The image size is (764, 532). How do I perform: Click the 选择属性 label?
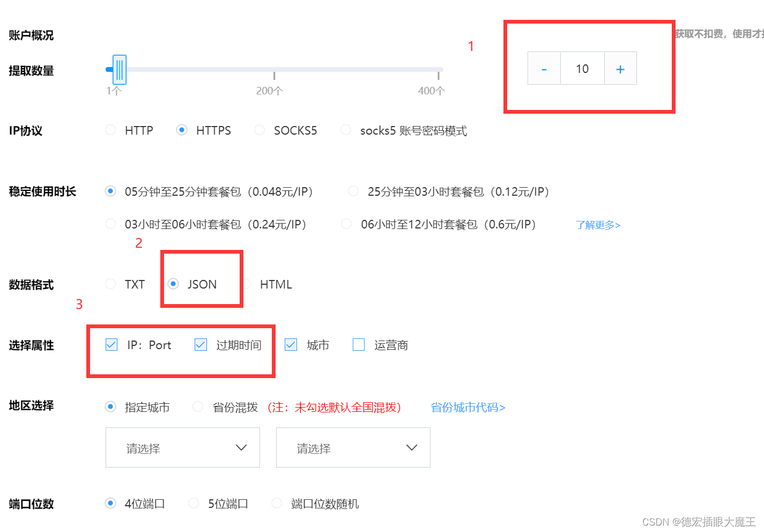click(31, 345)
